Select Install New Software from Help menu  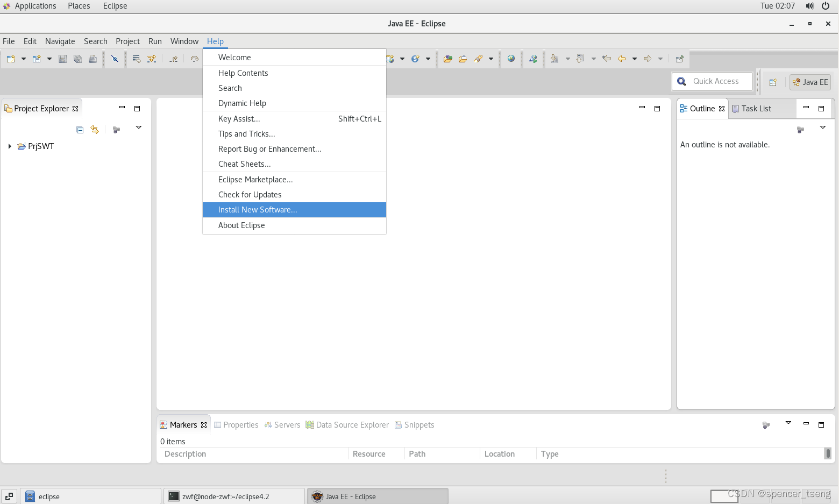point(258,210)
